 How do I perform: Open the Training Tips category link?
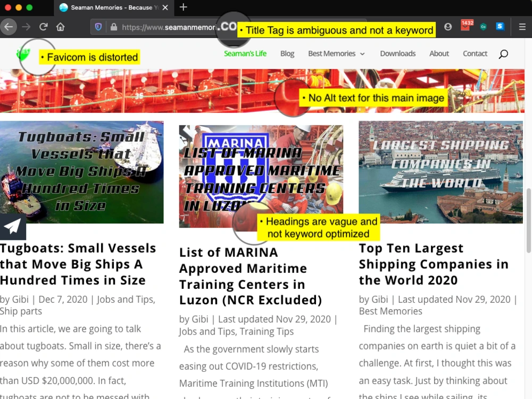[x=267, y=331]
